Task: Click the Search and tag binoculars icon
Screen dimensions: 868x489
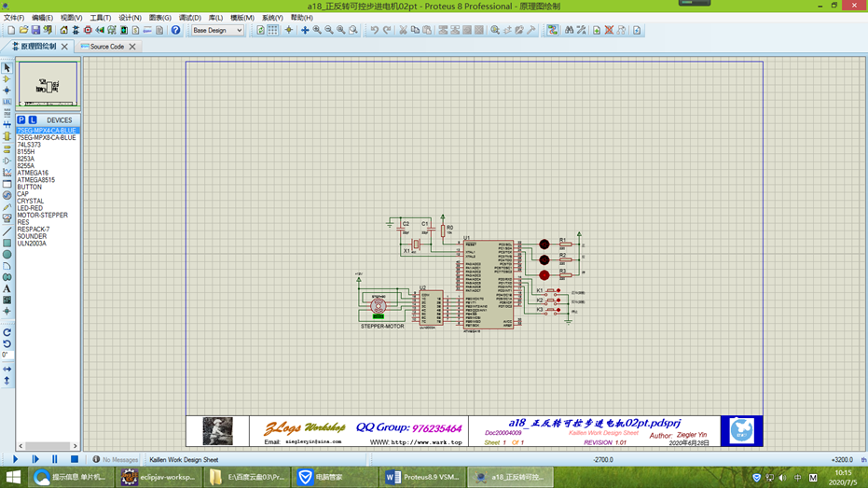Action: pyautogui.click(x=569, y=30)
